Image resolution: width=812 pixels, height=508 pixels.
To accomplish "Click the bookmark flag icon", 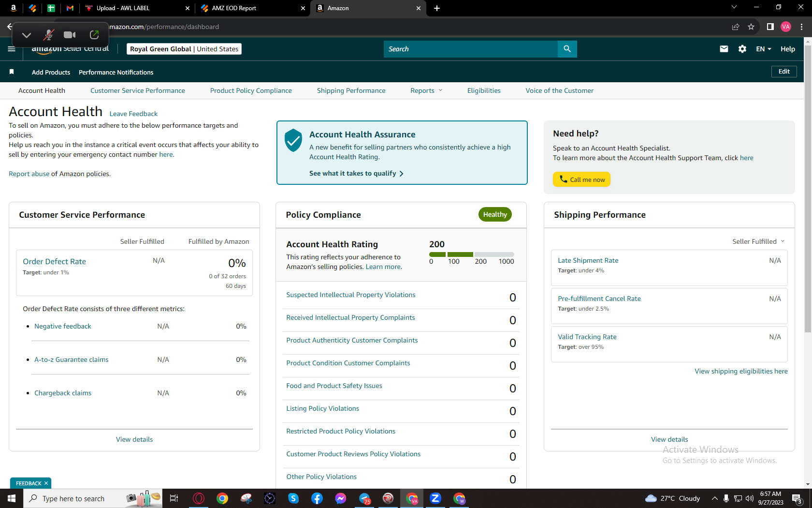I will click(12, 72).
